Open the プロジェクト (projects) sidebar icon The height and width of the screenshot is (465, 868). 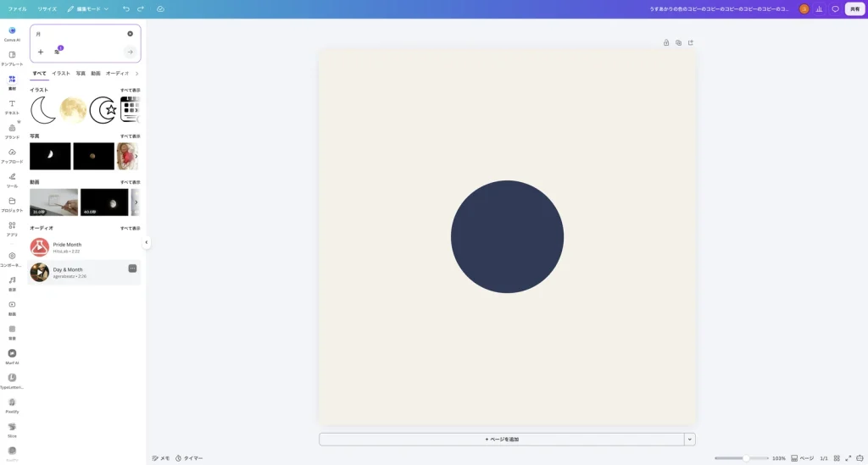tap(12, 203)
